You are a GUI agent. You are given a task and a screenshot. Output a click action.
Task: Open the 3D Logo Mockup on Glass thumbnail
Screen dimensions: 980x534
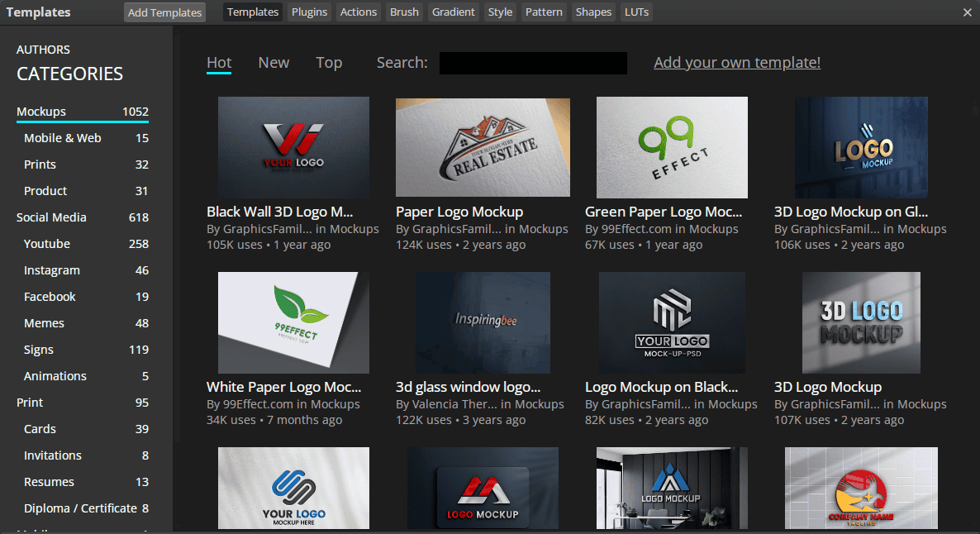[861, 147]
